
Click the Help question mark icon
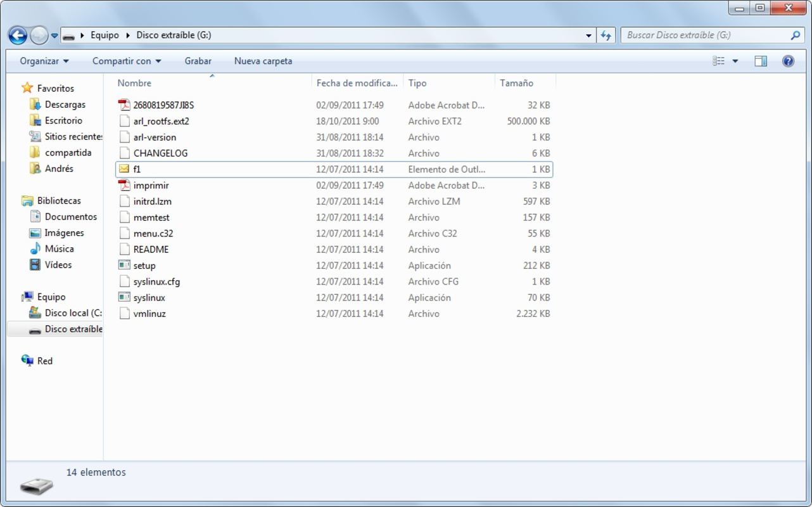click(788, 60)
